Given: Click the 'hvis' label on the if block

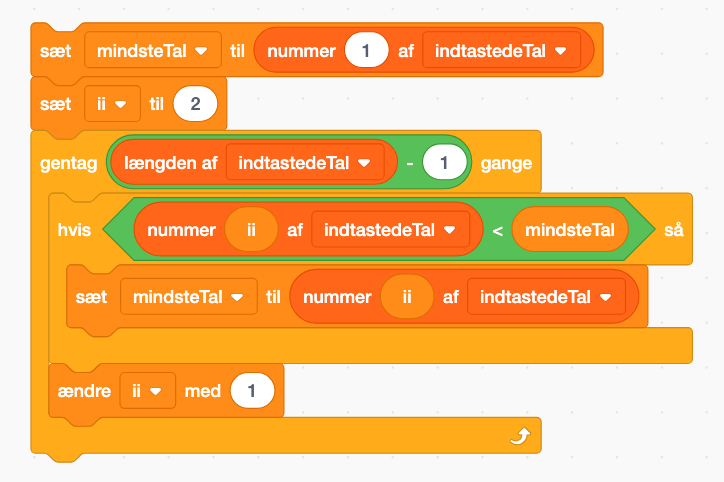Looking at the screenshot, I should click(74, 230).
